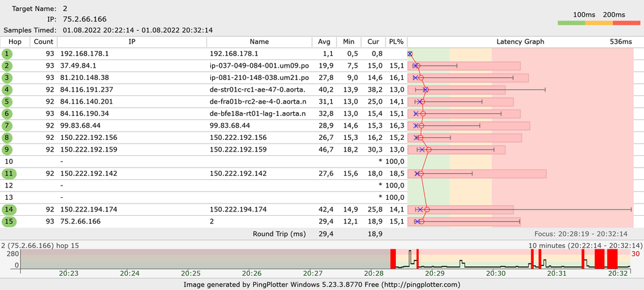Select the hop 3 green circle

point(7,77)
